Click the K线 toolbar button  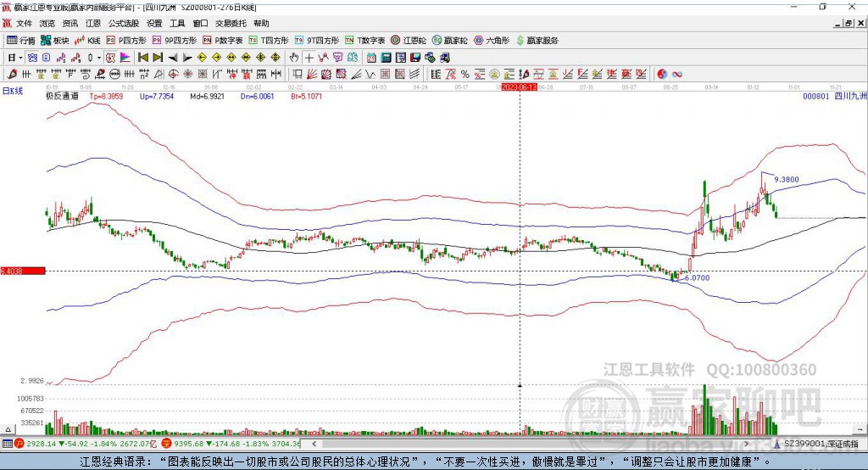(x=88, y=41)
